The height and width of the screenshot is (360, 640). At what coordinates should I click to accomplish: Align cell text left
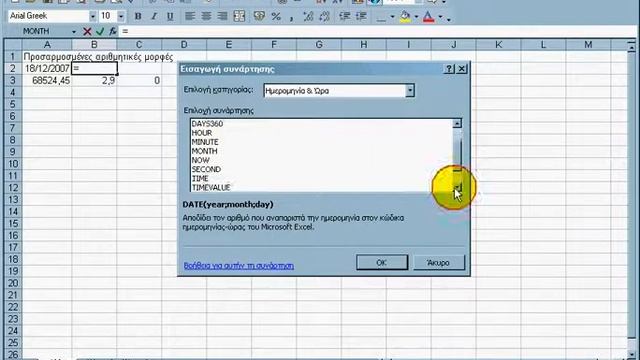[x=189, y=16]
